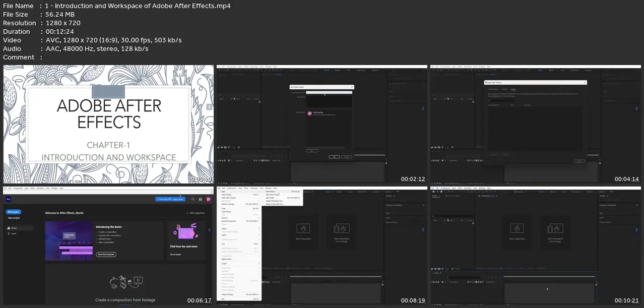644x308 pixels.
Task: Click New Composition From Footage in 00:10:21 frame
Action: click(x=555, y=232)
